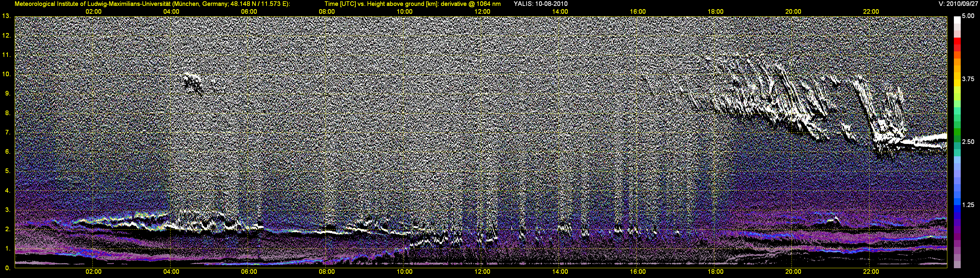Select the 14:00 tick on the upper time axis
Image resolution: width=980 pixels, height=278 pixels.
tap(560, 11)
